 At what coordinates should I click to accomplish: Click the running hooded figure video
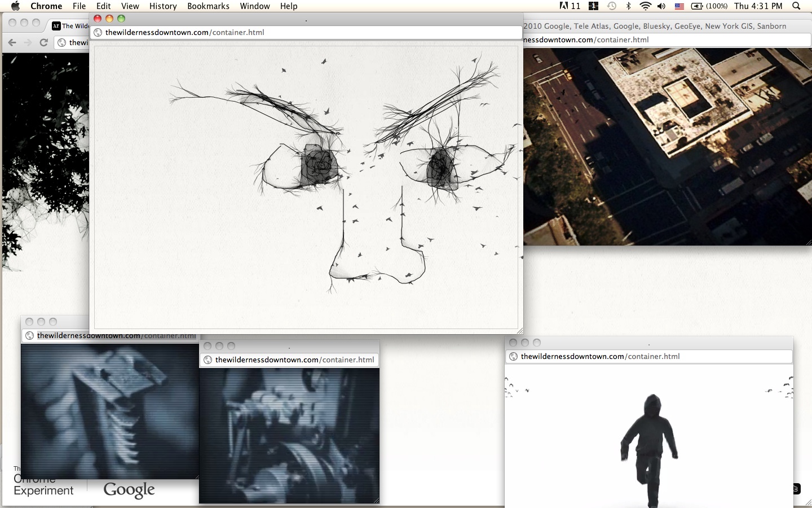click(649, 436)
